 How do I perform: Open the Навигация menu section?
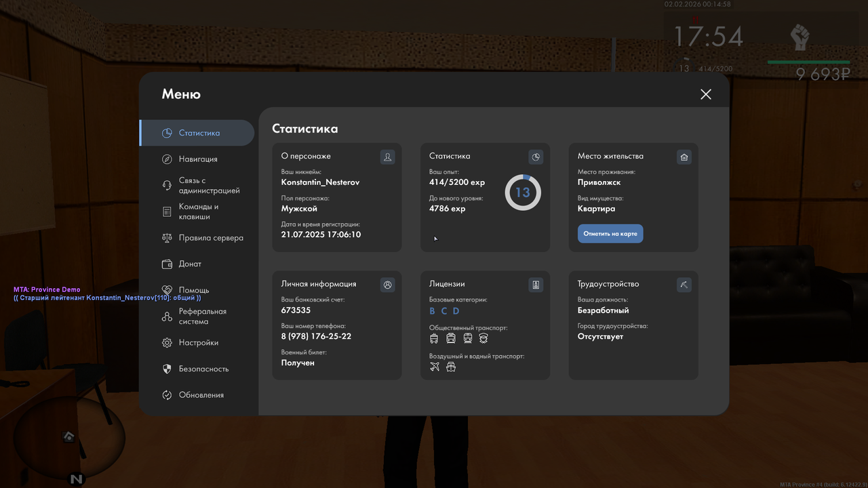tap(197, 159)
